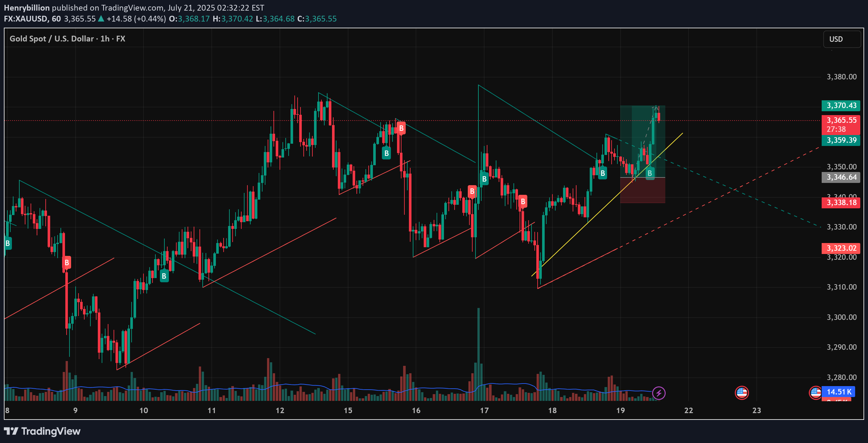
Task: Click the purple lightning bolt event icon
Action: (x=659, y=393)
